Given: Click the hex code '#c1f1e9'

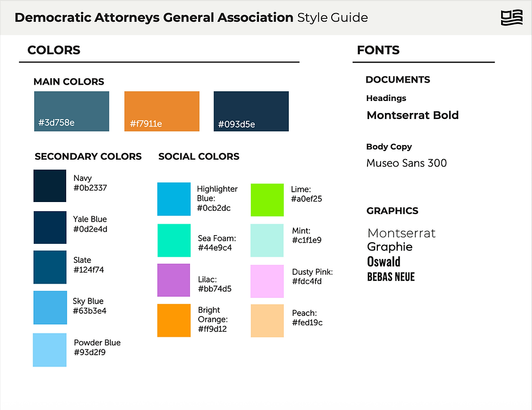Looking at the screenshot, I should tap(307, 240).
